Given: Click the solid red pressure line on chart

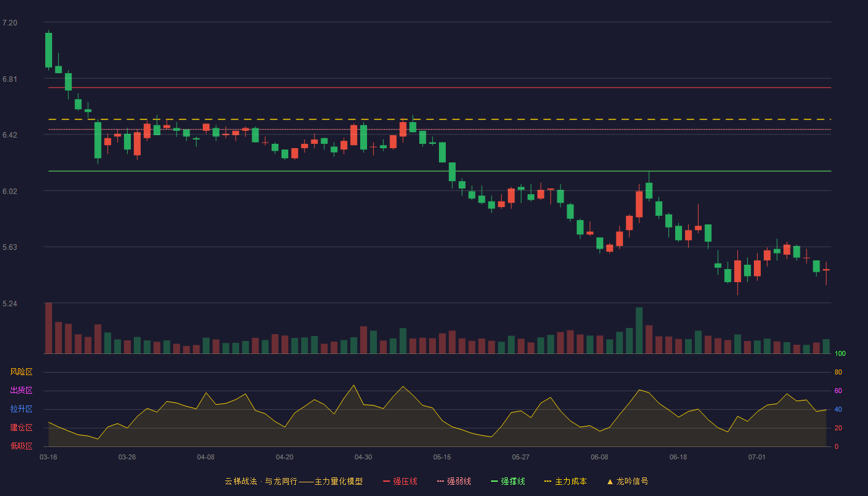Looking at the screenshot, I should [x=440, y=87].
